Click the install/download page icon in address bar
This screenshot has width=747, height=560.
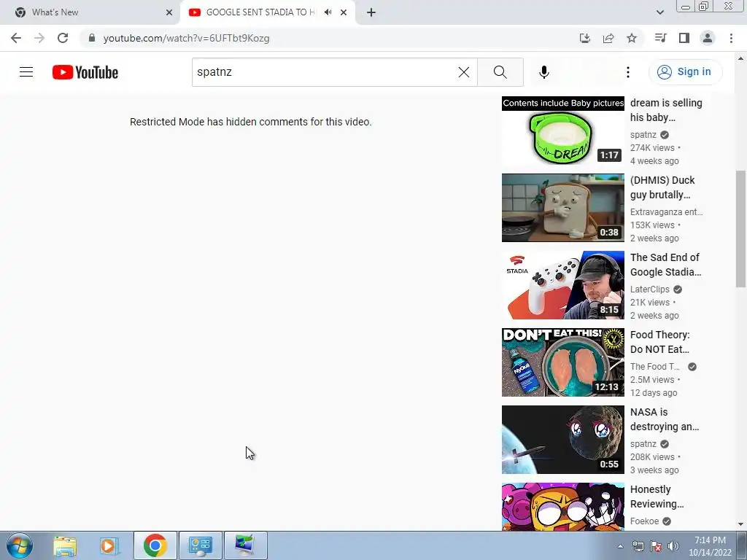tap(584, 38)
